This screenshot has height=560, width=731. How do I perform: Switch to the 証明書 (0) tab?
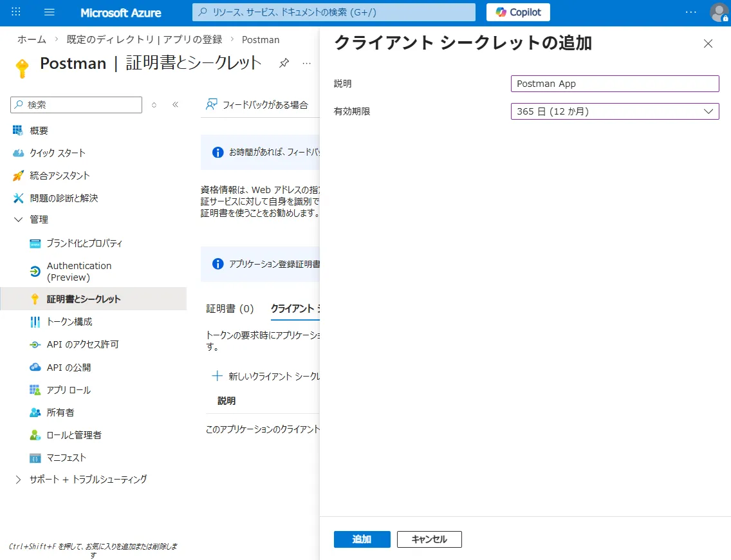[x=230, y=308]
